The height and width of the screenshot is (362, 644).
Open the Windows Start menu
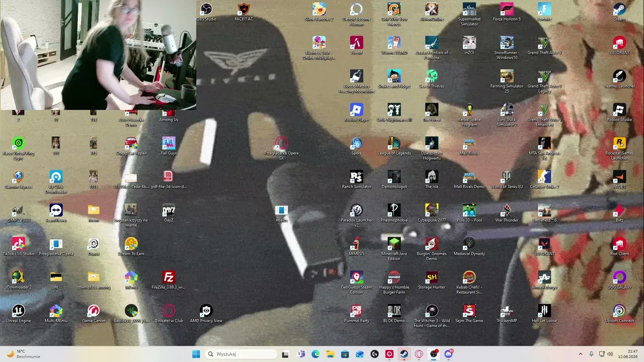[196, 354]
